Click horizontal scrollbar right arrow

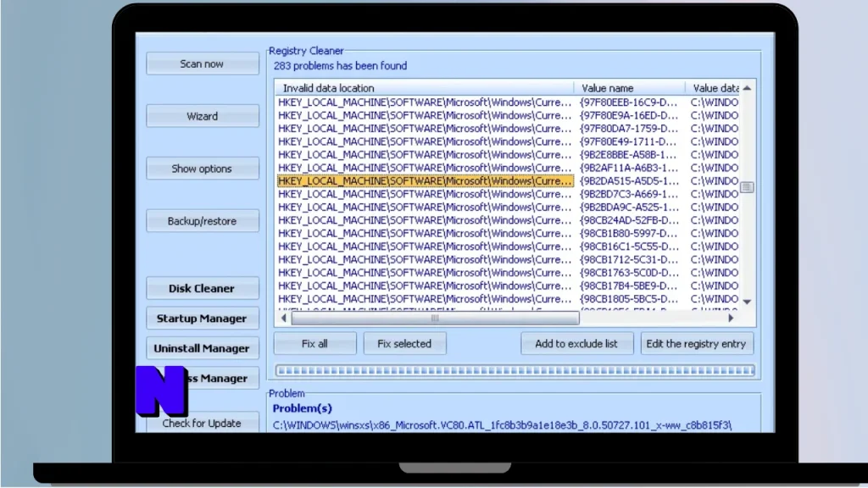coord(731,319)
